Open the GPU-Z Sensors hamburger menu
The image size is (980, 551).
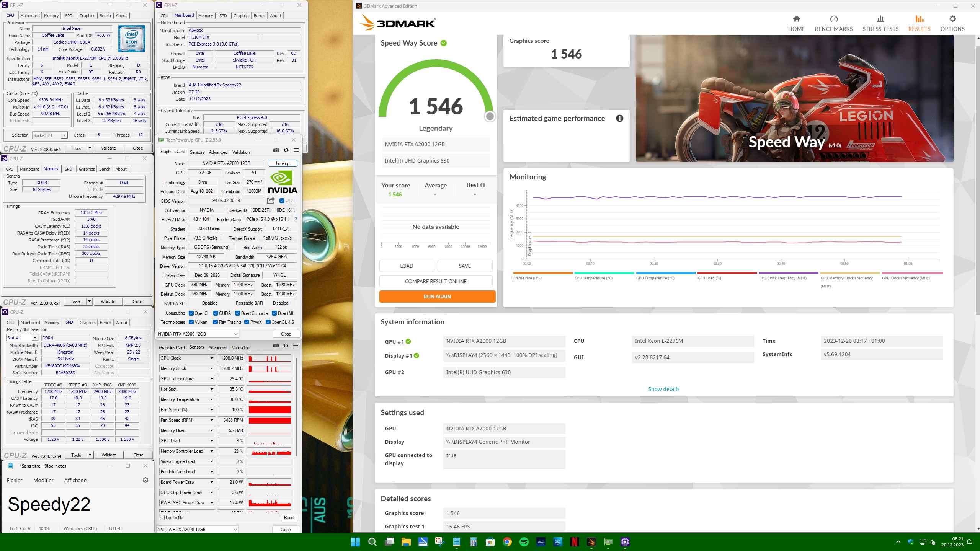coord(296,346)
